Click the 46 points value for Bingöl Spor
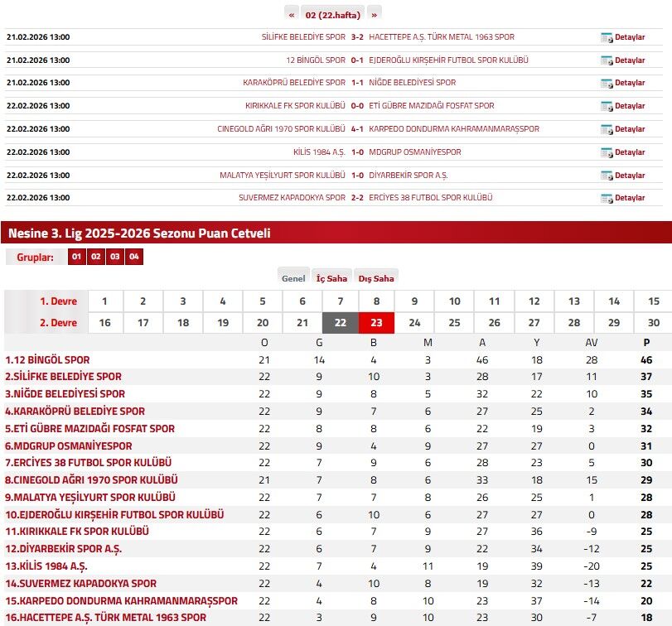The image size is (672, 626). [646, 359]
